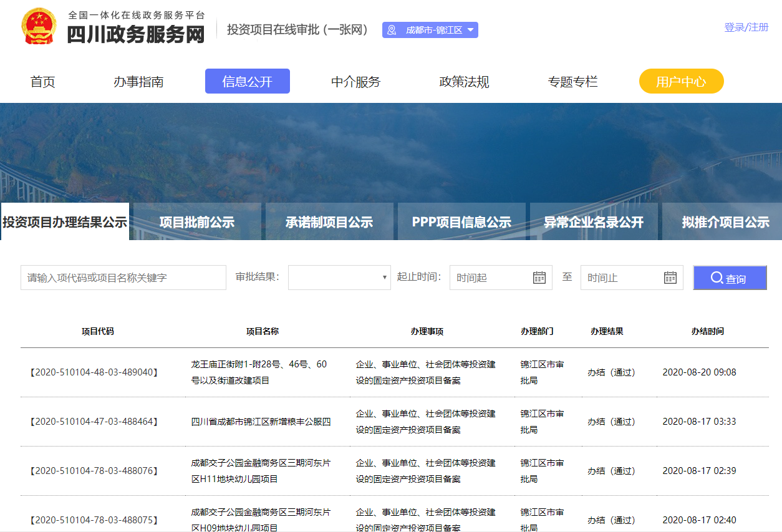
Task: Click the project code keyword input field
Action: click(123, 278)
